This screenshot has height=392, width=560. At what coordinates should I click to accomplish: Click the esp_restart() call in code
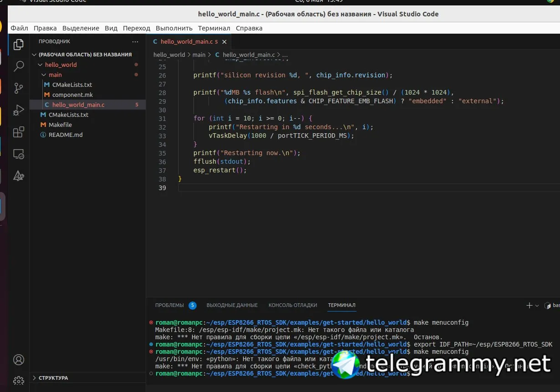coord(219,171)
